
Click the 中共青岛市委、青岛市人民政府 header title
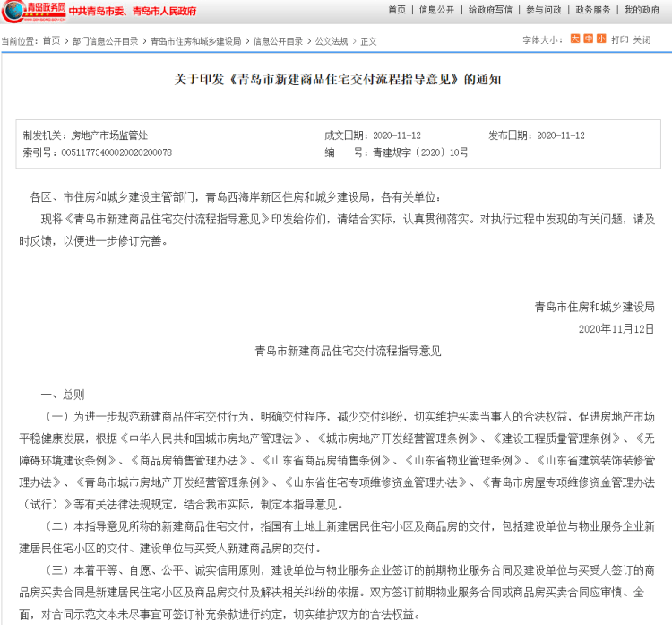click(133, 11)
